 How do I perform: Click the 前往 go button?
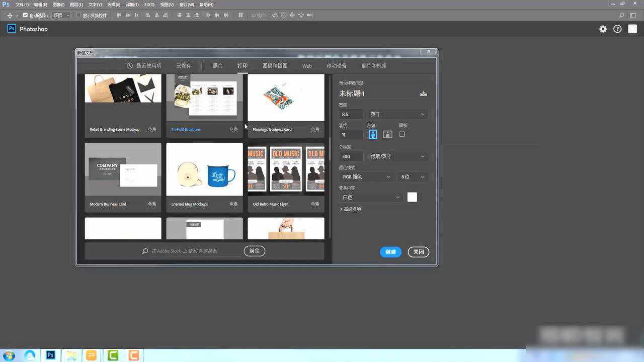[255, 251]
